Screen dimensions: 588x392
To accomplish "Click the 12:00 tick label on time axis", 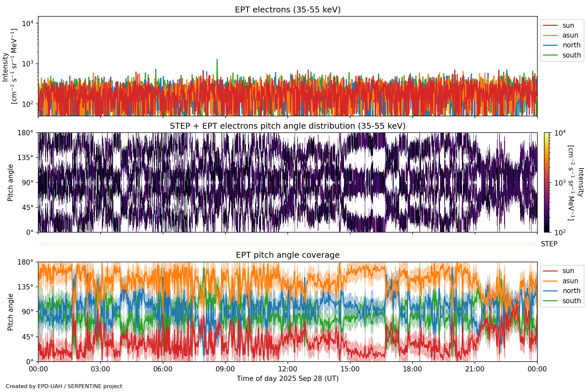I will coord(287,369).
